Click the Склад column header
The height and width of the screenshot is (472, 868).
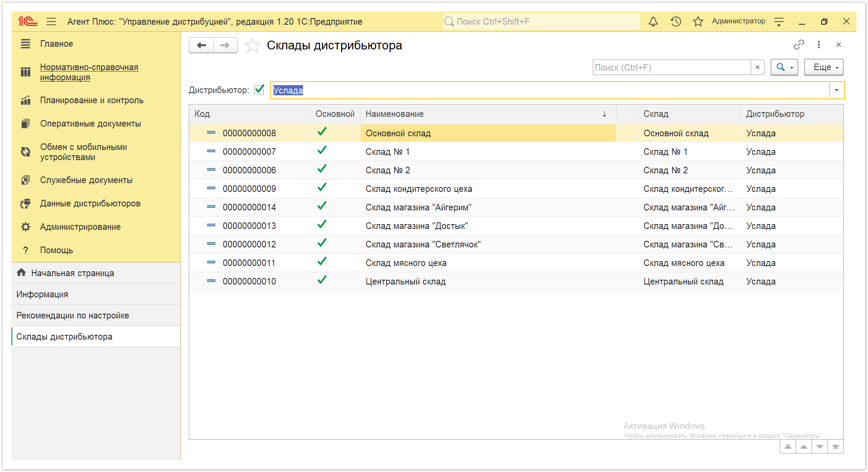(689, 114)
